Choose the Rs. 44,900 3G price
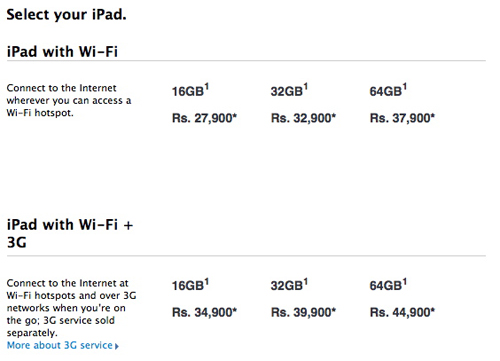500x361 pixels. (402, 312)
